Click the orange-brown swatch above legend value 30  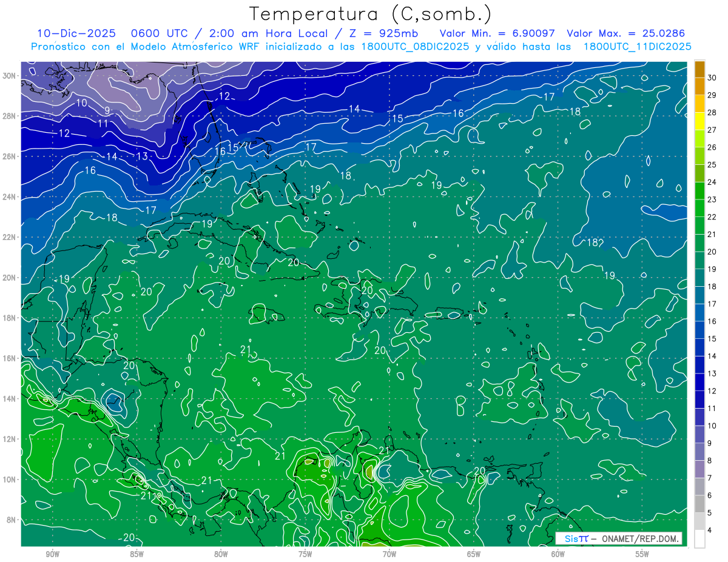point(699,69)
